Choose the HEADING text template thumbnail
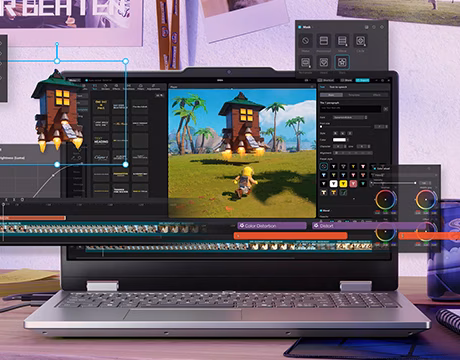 pyautogui.click(x=101, y=140)
